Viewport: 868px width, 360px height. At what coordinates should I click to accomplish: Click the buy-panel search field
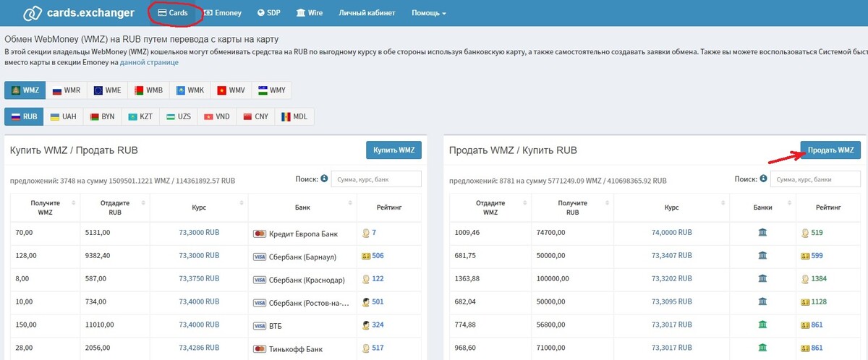click(x=376, y=179)
